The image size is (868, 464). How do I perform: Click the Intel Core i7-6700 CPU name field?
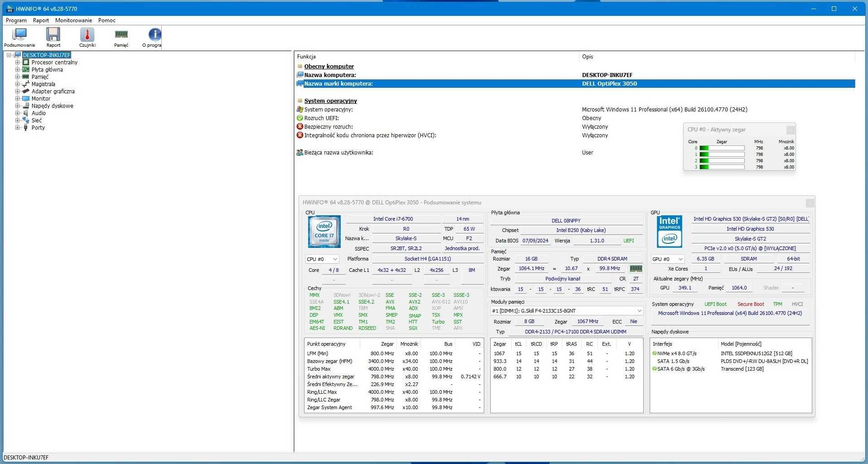point(393,219)
